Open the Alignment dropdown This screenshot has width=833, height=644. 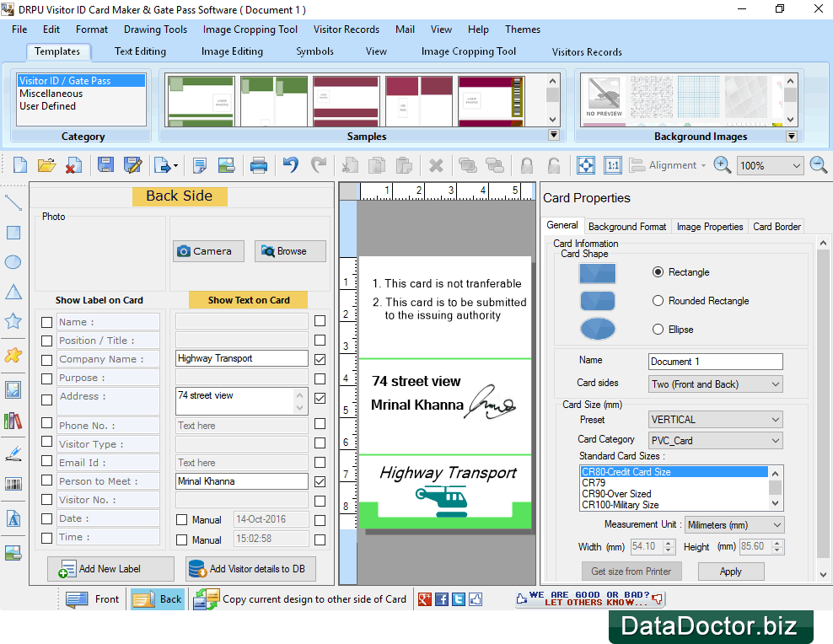pos(668,165)
